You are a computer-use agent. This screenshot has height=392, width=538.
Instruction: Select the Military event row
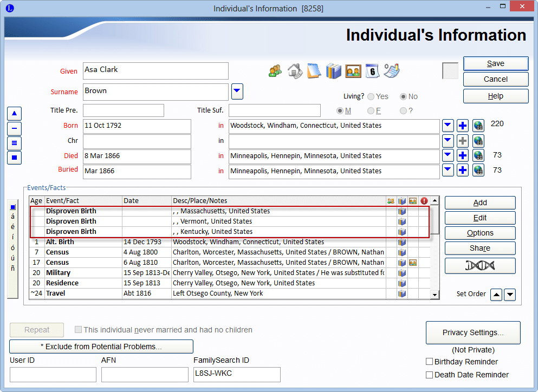[230, 273]
